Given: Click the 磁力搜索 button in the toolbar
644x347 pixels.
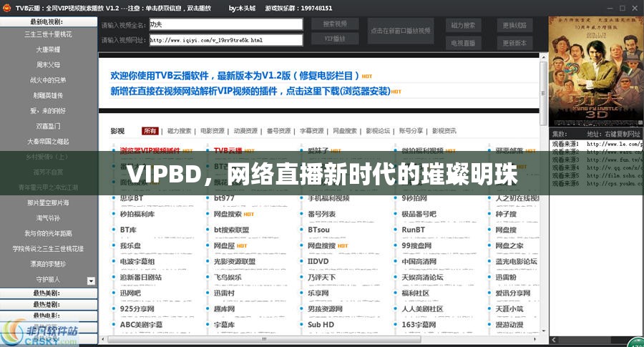Looking at the screenshot, I should pyautogui.click(x=463, y=25).
